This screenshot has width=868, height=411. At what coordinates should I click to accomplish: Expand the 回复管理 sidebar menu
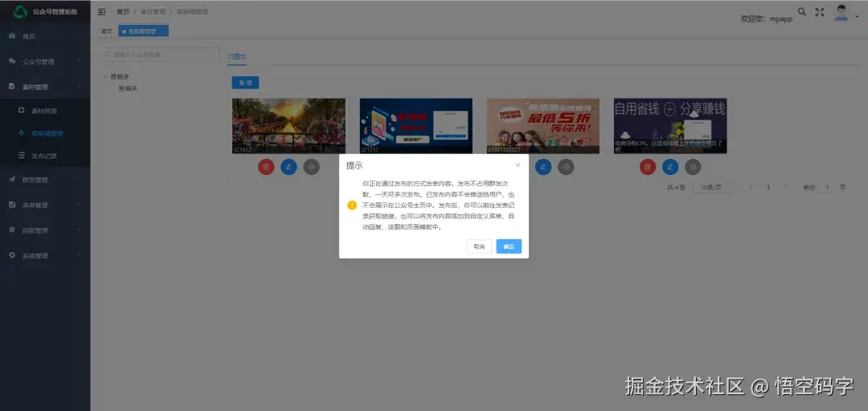[45, 230]
